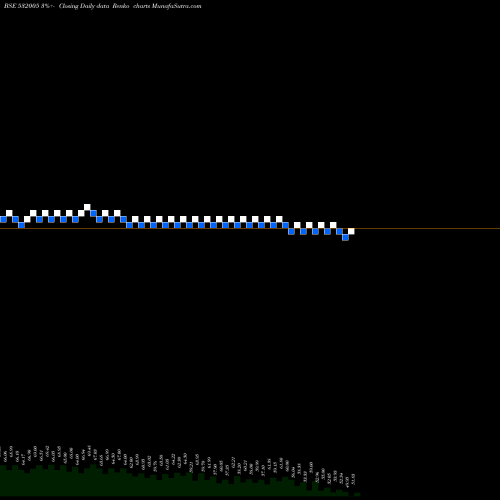Click the orange horizontal price line
This screenshot has width=500, height=500.
pyautogui.click(x=250, y=228)
